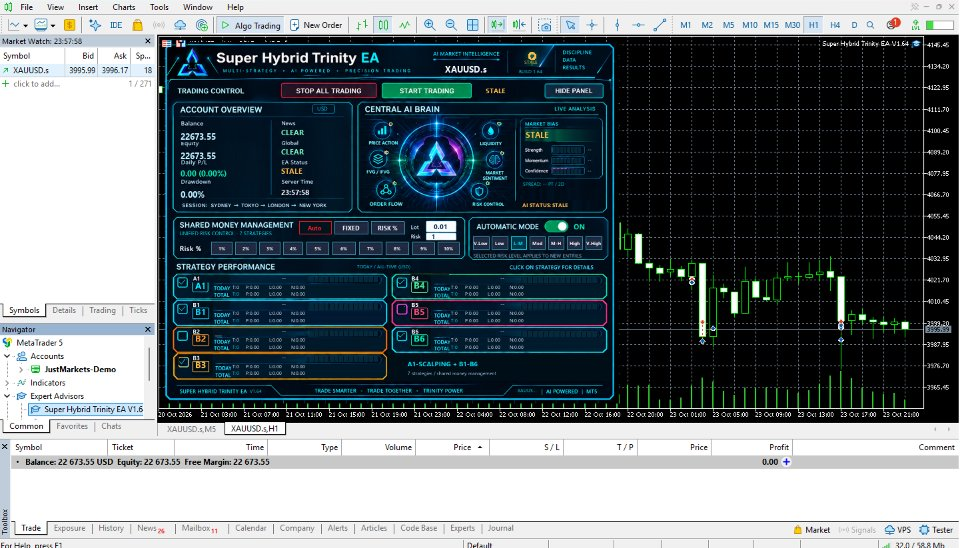Switch to the XAUUSD.s,M5 chart tab

pyautogui.click(x=192, y=429)
